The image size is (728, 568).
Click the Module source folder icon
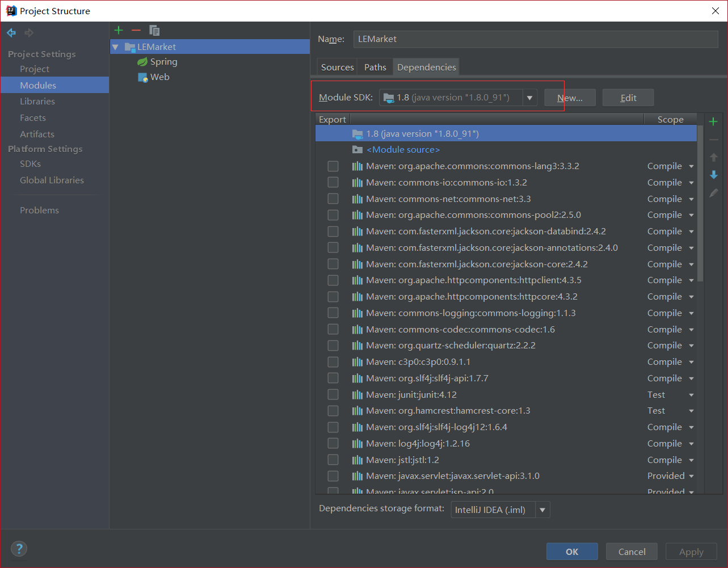click(357, 150)
